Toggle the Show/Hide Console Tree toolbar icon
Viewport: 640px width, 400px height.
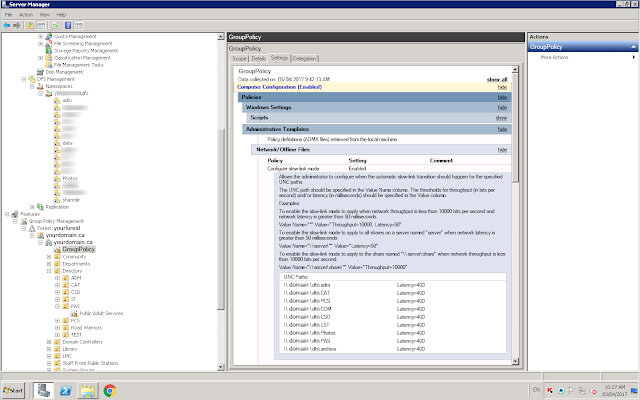41,25
